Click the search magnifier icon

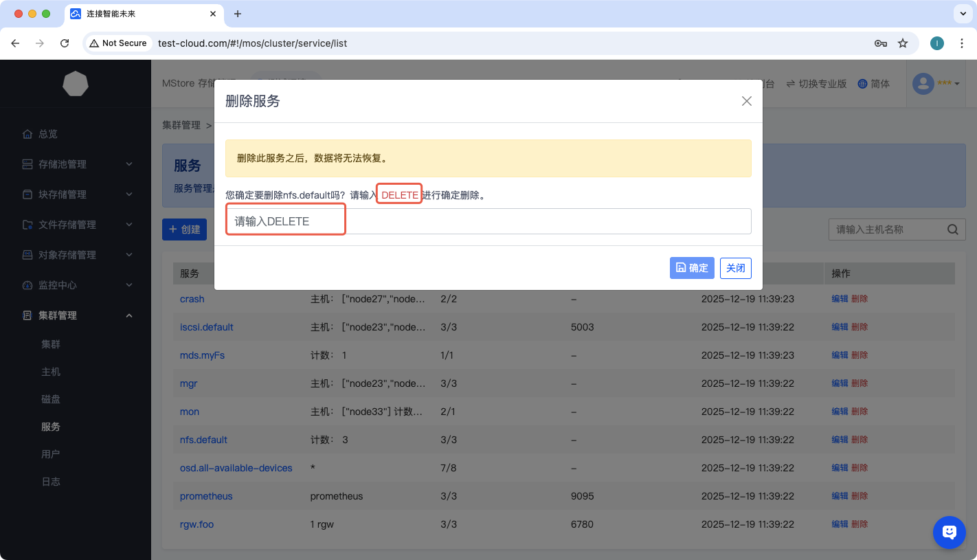pos(952,229)
